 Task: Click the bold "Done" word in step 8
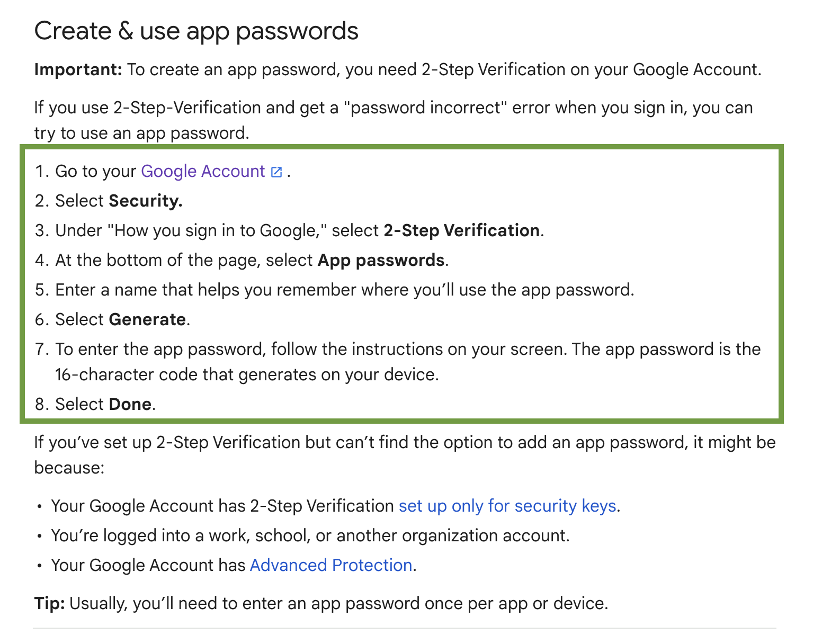point(130,405)
